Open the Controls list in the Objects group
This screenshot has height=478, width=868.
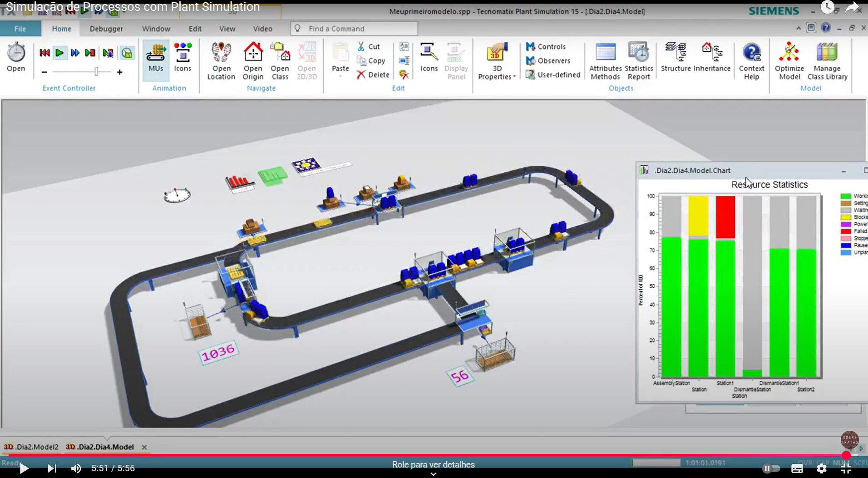[x=546, y=46]
